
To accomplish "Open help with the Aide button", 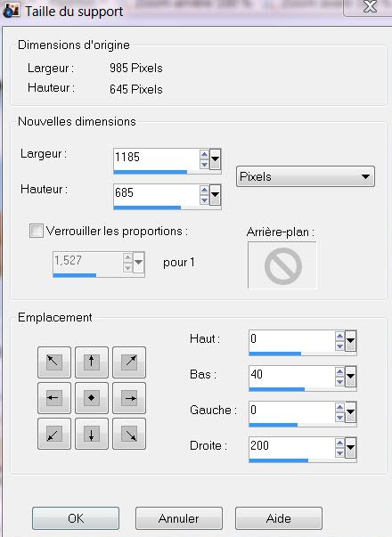I will tap(279, 518).
